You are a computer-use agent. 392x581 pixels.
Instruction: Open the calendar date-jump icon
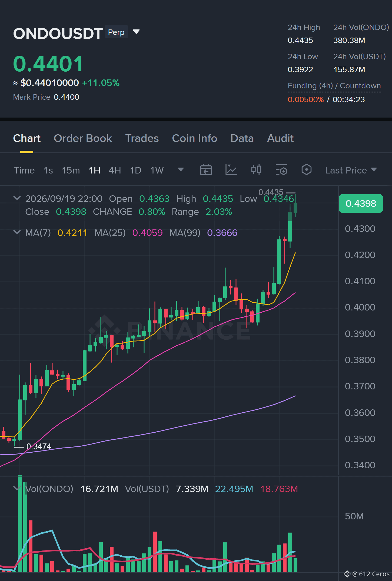coord(206,170)
